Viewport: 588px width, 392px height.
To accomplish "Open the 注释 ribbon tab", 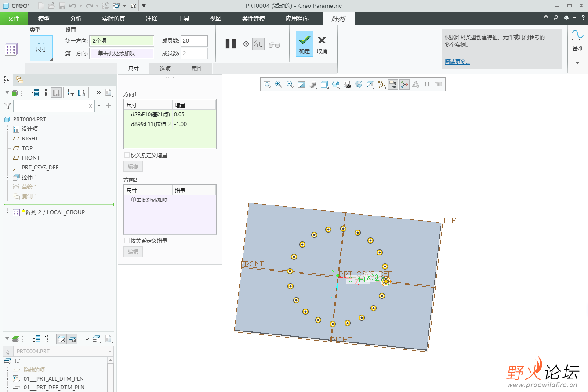I will (x=152, y=18).
